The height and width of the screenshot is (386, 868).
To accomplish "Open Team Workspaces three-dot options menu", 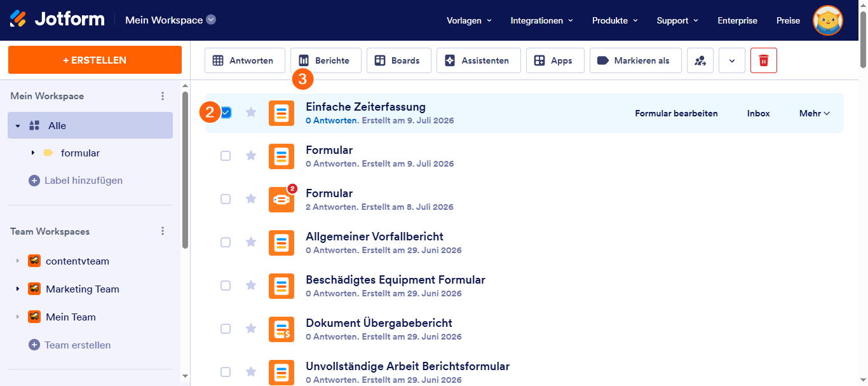I will 163,231.
